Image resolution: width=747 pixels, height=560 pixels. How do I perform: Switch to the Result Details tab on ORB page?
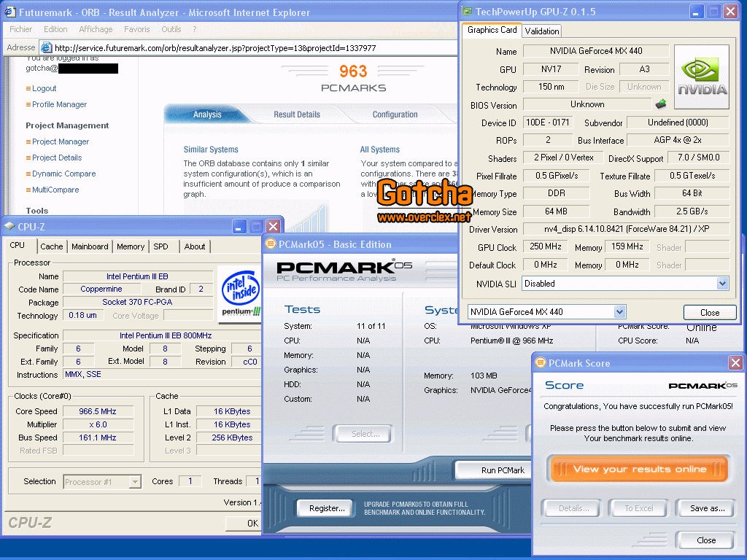[296, 114]
